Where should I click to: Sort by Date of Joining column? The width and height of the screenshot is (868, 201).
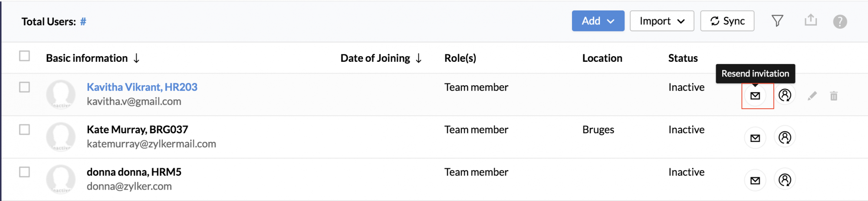[x=381, y=58]
